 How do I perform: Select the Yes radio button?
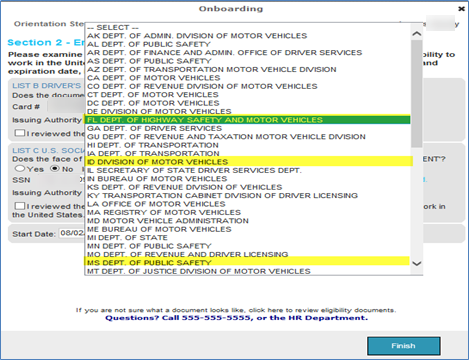click(20, 169)
